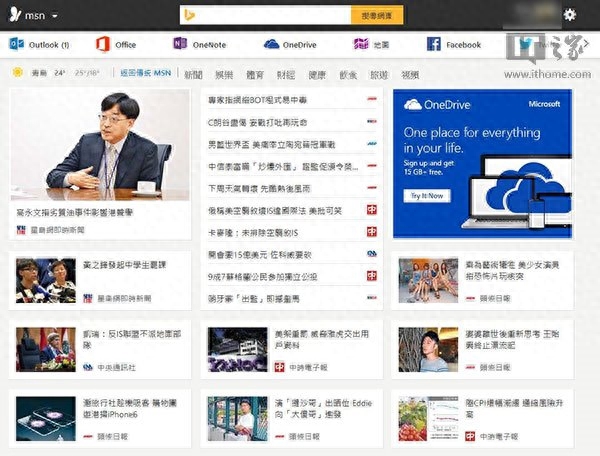Open the 旅遊 travel tab

(379, 74)
